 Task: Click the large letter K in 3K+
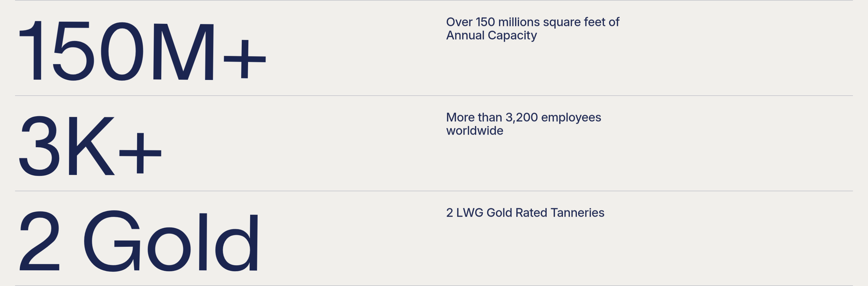(x=91, y=146)
